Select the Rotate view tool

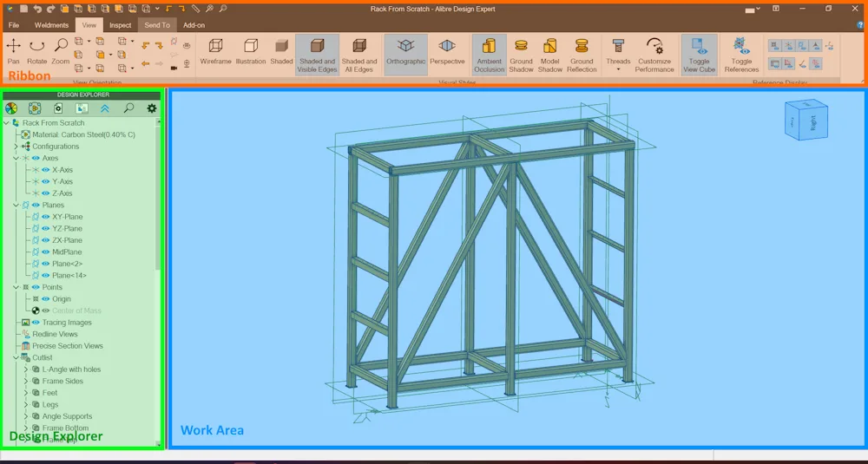click(x=37, y=51)
